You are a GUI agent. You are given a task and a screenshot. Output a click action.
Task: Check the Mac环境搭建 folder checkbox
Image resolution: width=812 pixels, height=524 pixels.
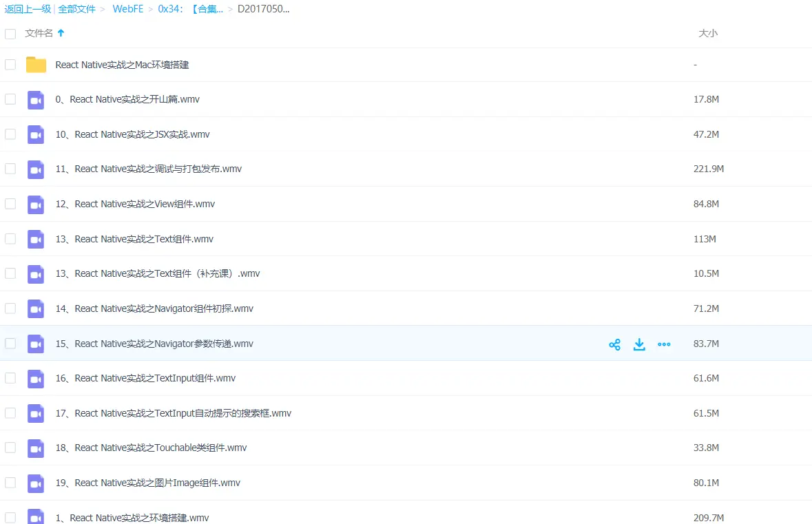click(10, 65)
